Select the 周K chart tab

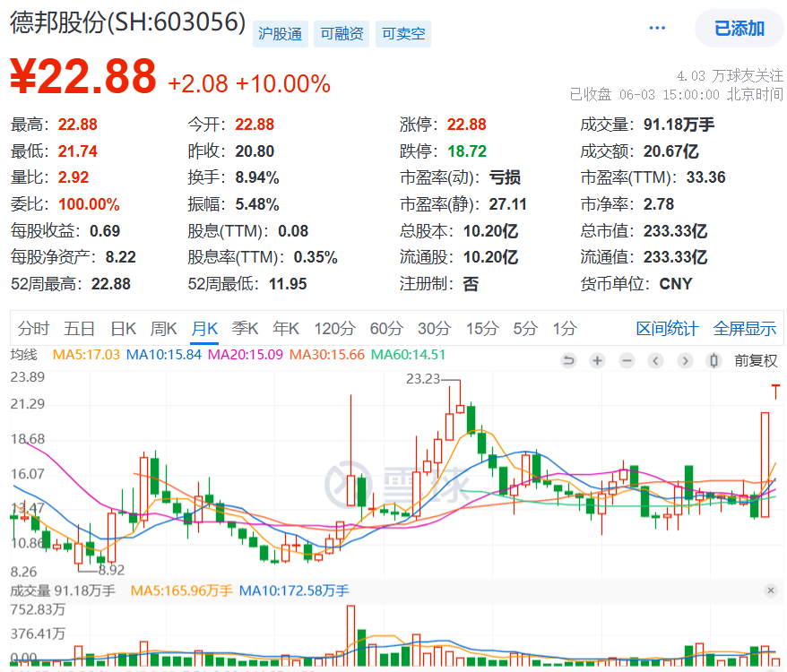point(164,328)
